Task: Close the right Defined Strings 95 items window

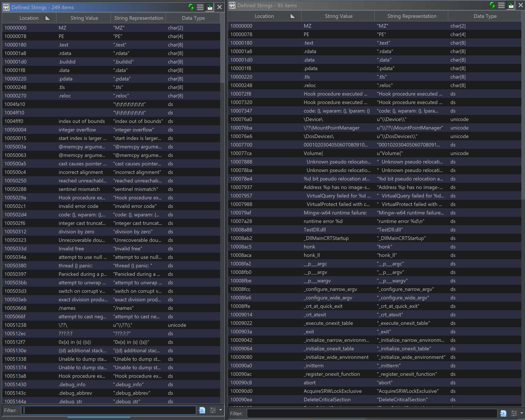Action: (x=521, y=5)
